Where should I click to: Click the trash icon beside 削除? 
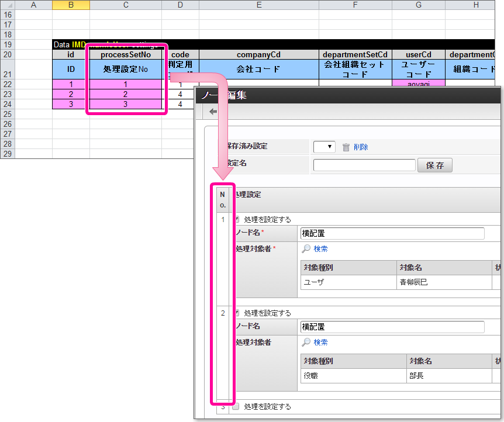coord(346,147)
